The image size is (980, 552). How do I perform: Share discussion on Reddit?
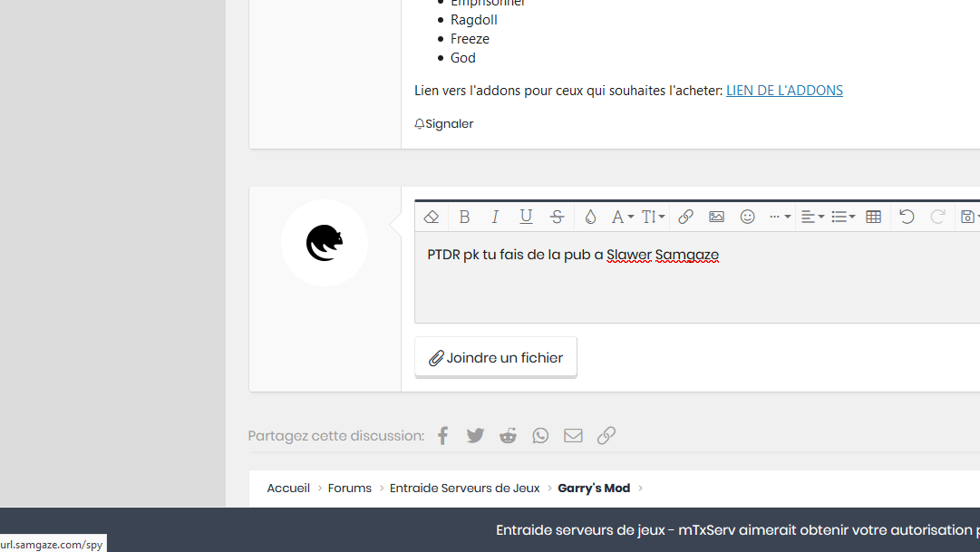pos(508,436)
